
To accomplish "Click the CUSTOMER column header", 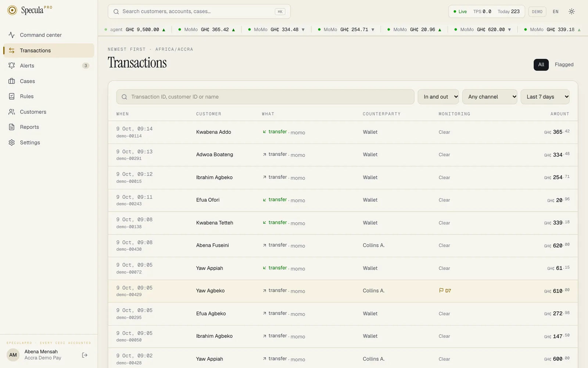I will (209, 114).
